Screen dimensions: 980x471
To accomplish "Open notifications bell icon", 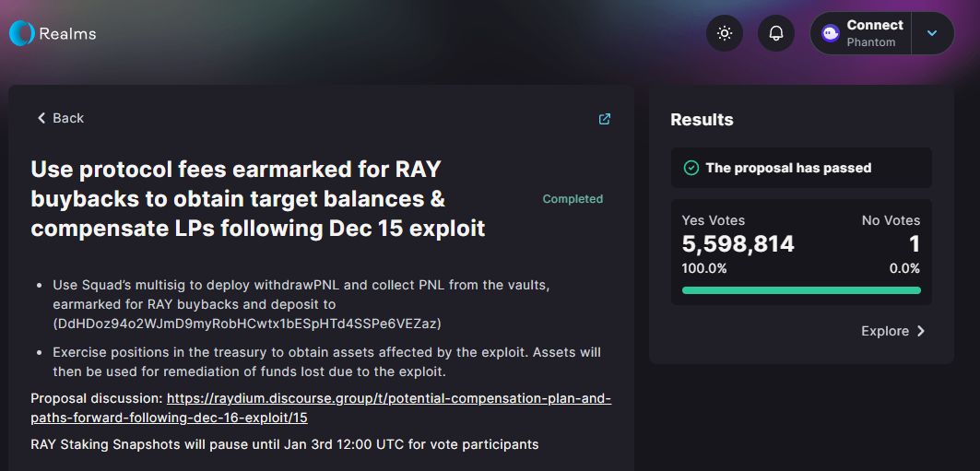I will (x=776, y=33).
